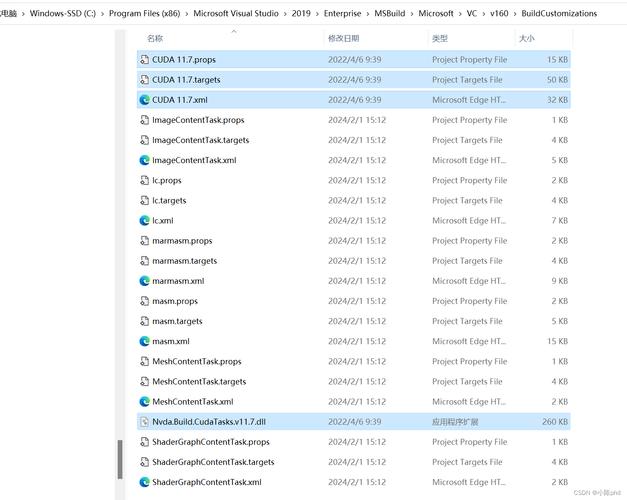Image resolution: width=627 pixels, height=500 pixels.
Task: Click the Edge icon for MeshContentTask.xml
Action: 144,402
